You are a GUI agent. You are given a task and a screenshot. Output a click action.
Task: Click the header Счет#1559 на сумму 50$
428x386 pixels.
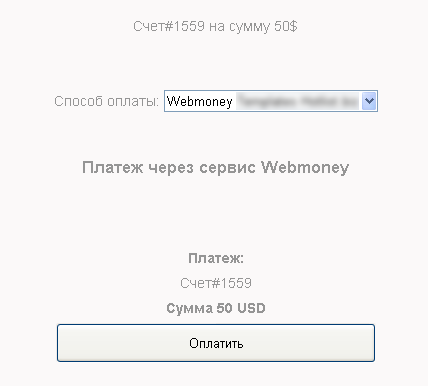coord(215,26)
